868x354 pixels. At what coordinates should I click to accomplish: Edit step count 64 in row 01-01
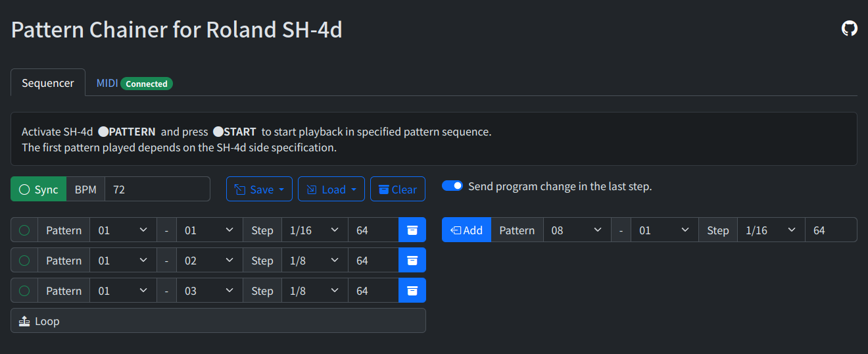374,230
